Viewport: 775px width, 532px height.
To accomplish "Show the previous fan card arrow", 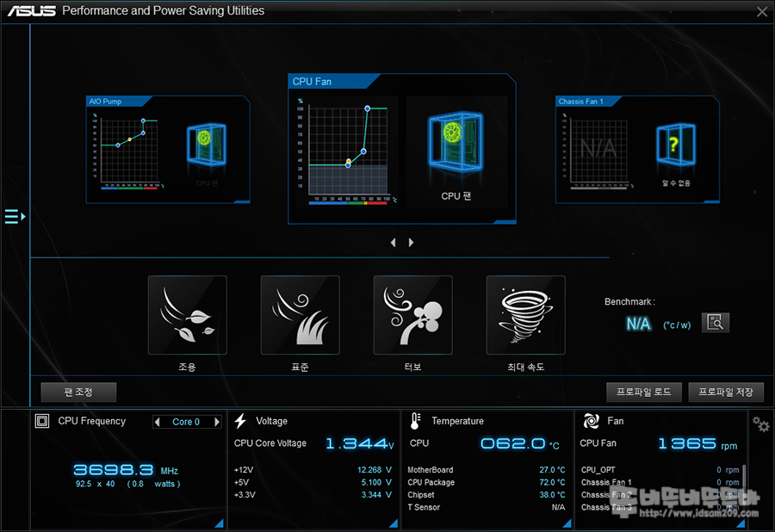I will click(x=394, y=243).
